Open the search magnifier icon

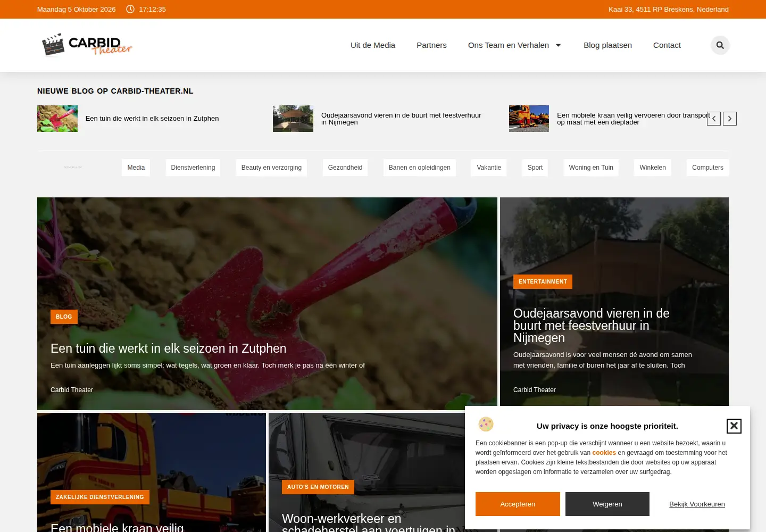click(720, 45)
